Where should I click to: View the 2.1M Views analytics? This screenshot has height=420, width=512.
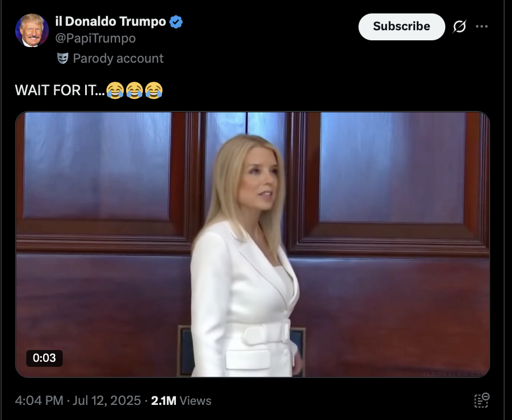point(181,400)
